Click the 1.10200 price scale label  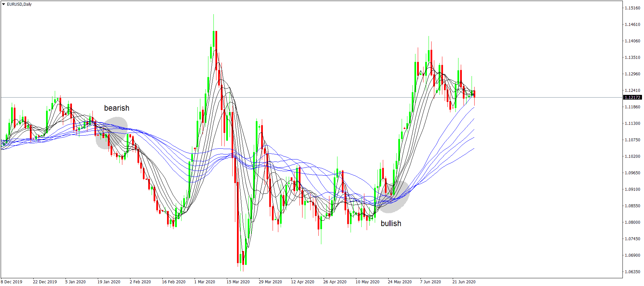(632, 156)
